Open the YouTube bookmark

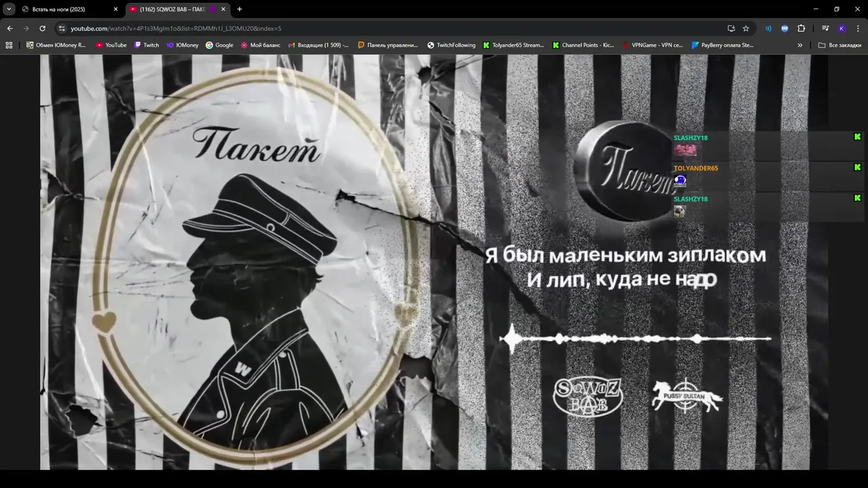111,45
